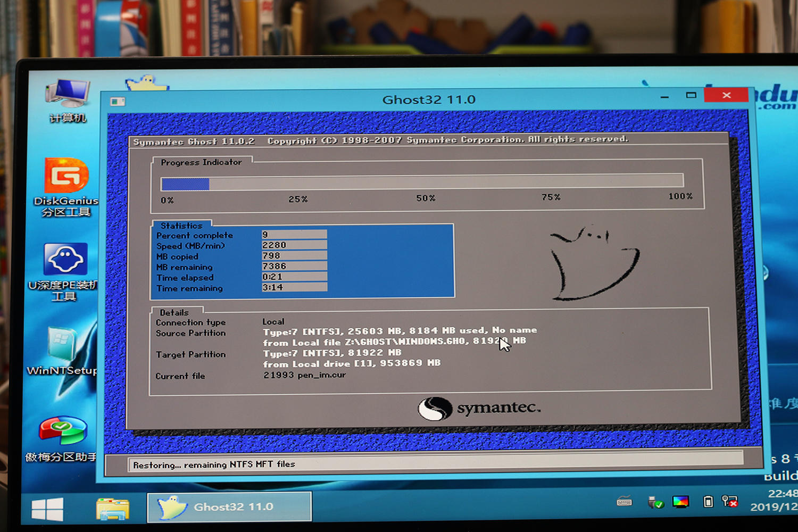The width and height of the screenshot is (798, 532).
Task: Click the "MB remaining" label
Action: tap(184, 267)
